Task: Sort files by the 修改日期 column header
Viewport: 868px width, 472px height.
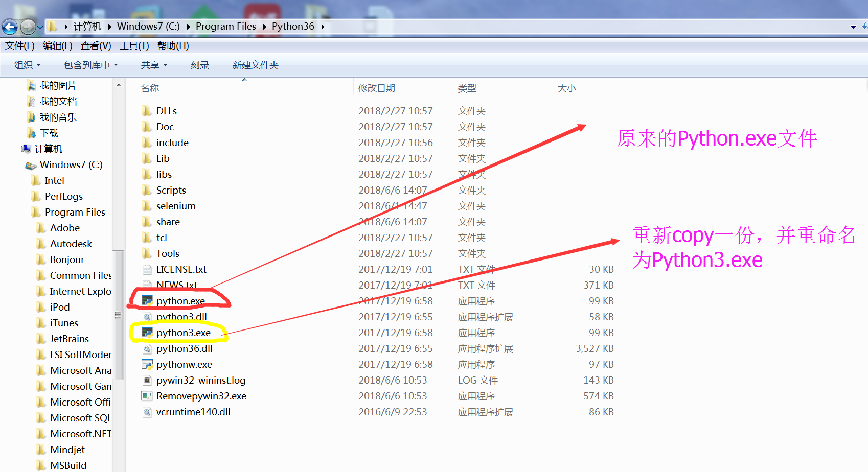Action: point(377,87)
